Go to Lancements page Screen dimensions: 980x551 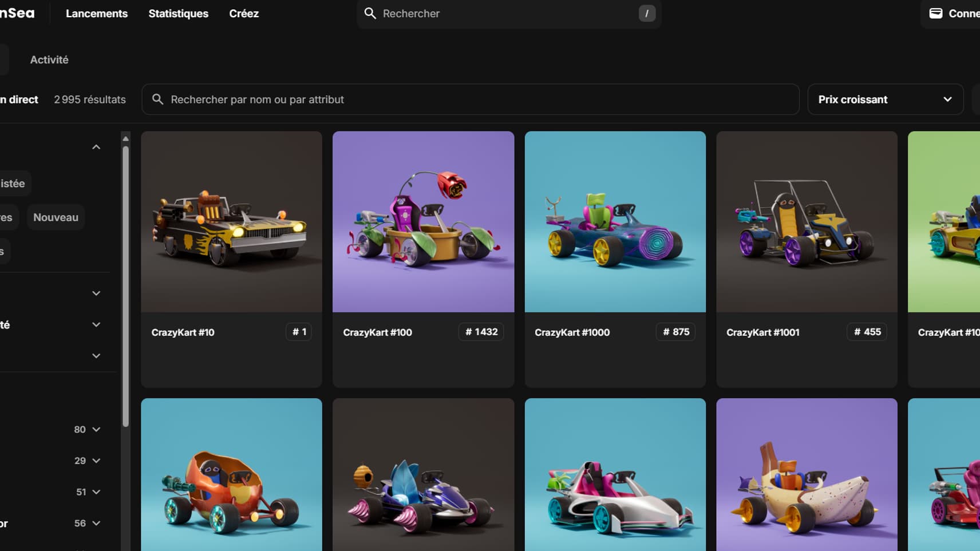[x=97, y=13]
